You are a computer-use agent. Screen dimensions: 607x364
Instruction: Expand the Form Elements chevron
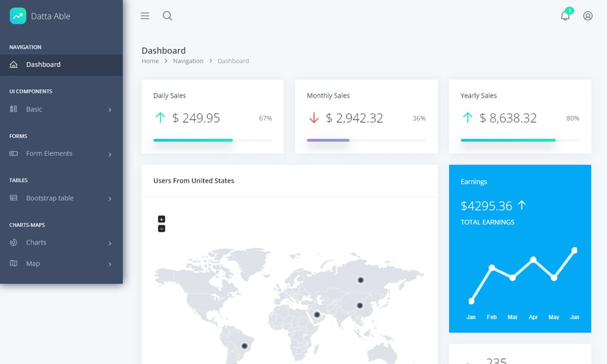[110, 154]
